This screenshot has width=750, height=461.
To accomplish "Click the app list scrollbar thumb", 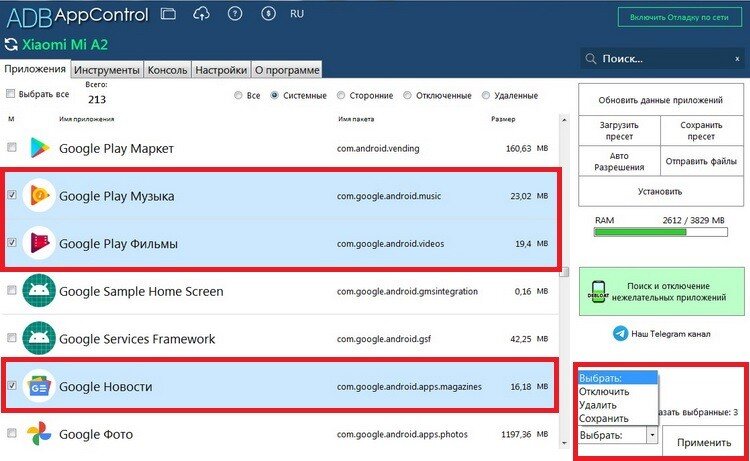I will point(565,272).
